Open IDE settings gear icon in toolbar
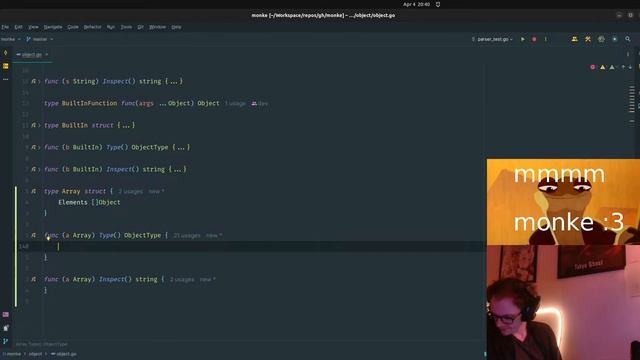Viewport: 640px width, 360px height. click(614, 39)
